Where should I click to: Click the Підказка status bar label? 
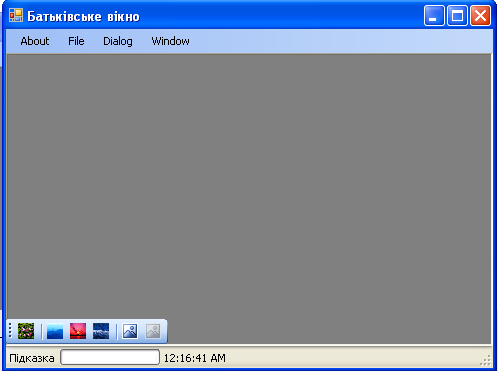(32, 358)
